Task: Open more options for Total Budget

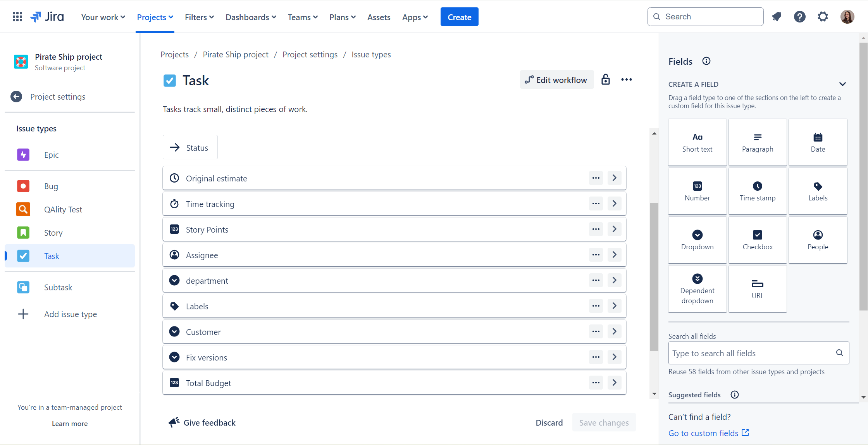Action: pyautogui.click(x=596, y=383)
